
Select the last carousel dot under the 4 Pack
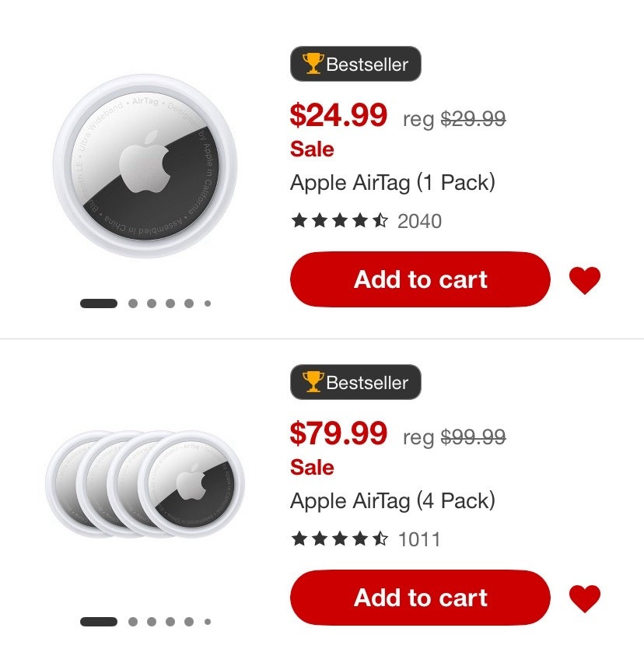tap(207, 622)
